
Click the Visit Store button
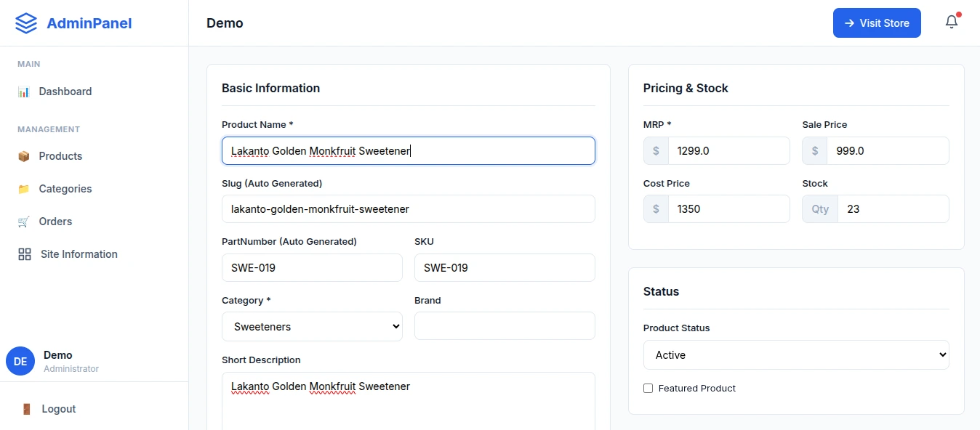(x=877, y=23)
